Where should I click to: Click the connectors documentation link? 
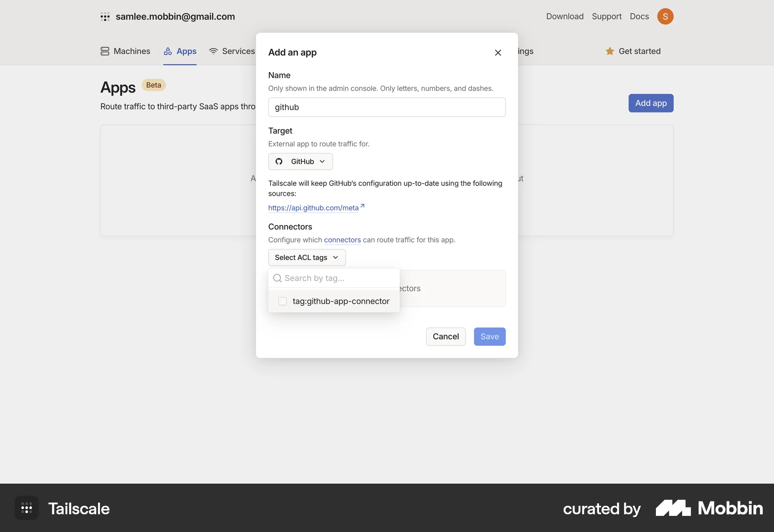pos(342,240)
